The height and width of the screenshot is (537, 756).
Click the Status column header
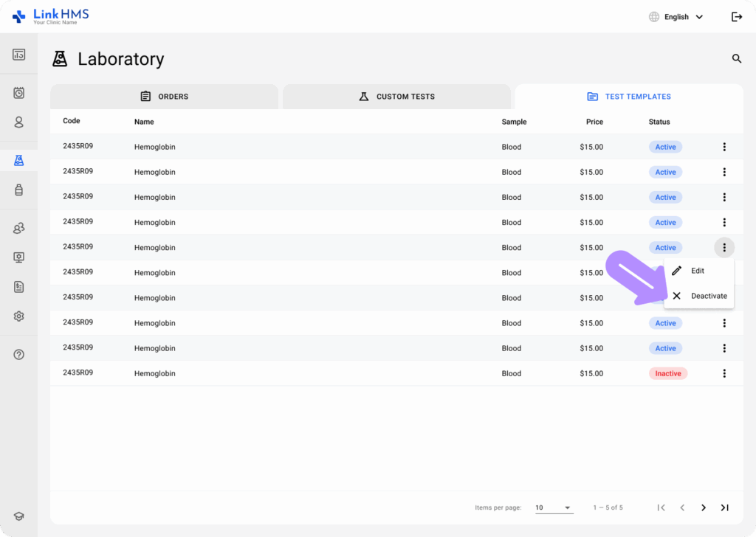(x=659, y=122)
